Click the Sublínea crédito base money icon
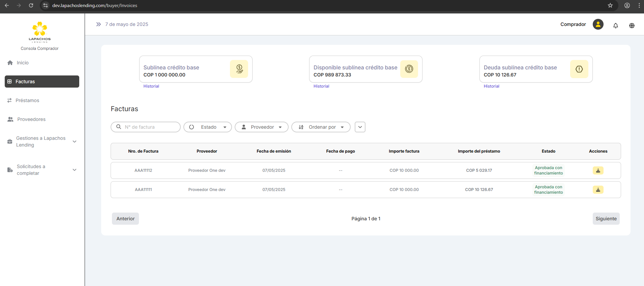 [239, 69]
